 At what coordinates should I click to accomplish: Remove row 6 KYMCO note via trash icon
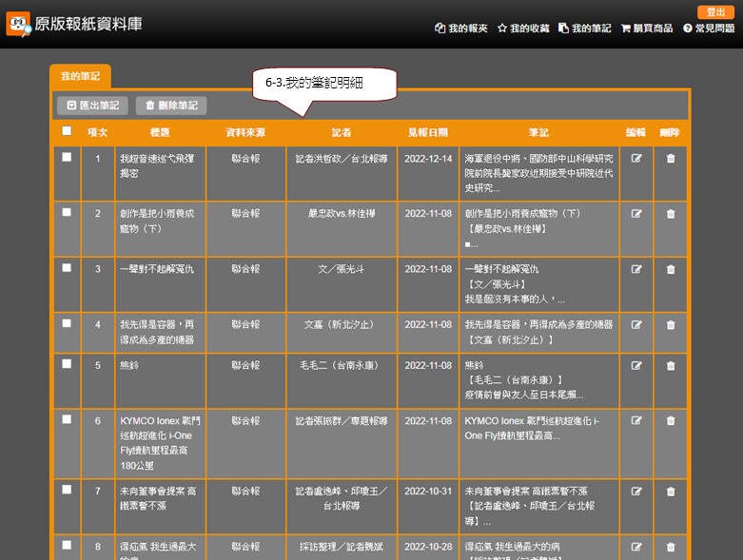pyautogui.click(x=671, y=420)
